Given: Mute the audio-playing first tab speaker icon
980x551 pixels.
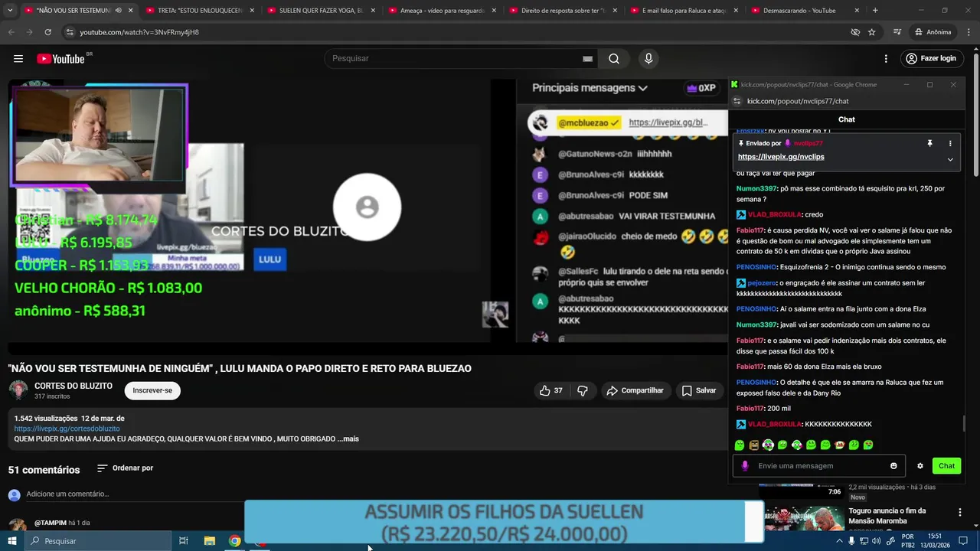Looking at the screenshot, I should coord(118,11).
